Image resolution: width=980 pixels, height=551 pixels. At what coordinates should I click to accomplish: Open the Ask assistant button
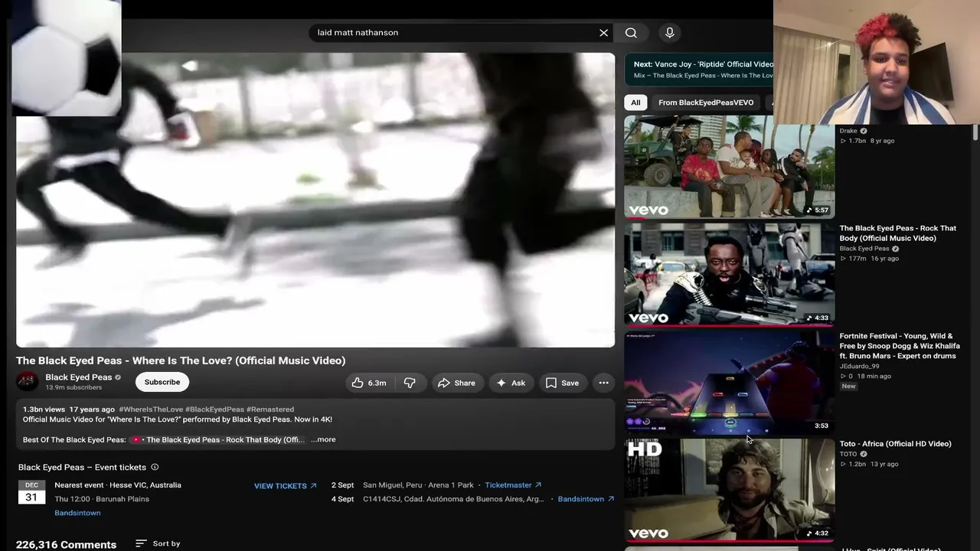[511, 383]
